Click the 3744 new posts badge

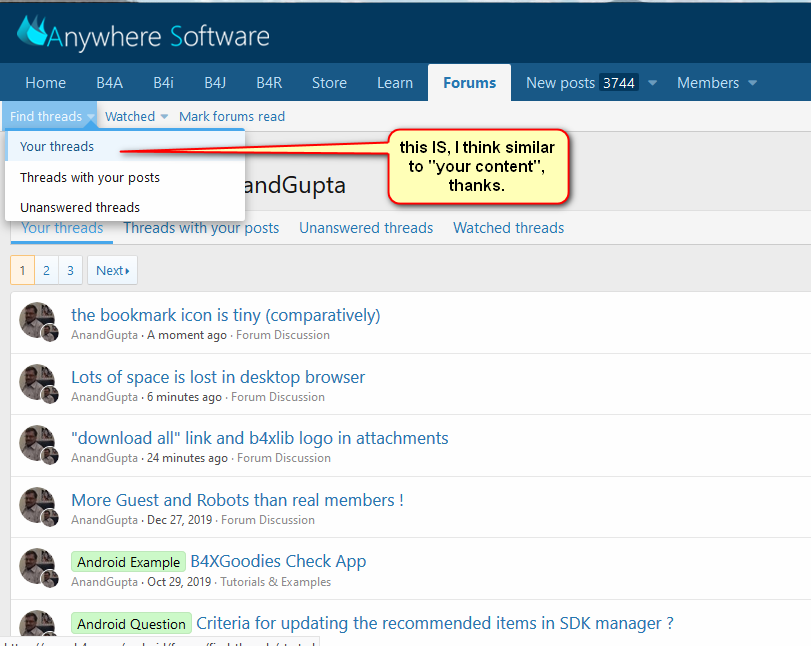(619, 83)
